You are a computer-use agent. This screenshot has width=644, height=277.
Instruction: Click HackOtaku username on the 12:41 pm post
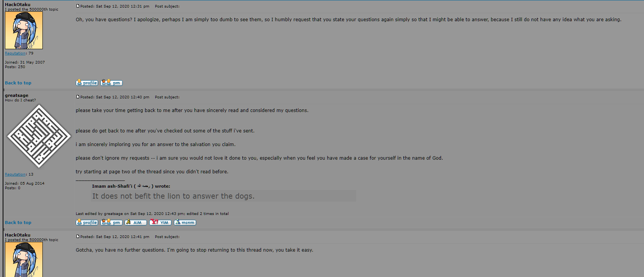pos(18,235)
